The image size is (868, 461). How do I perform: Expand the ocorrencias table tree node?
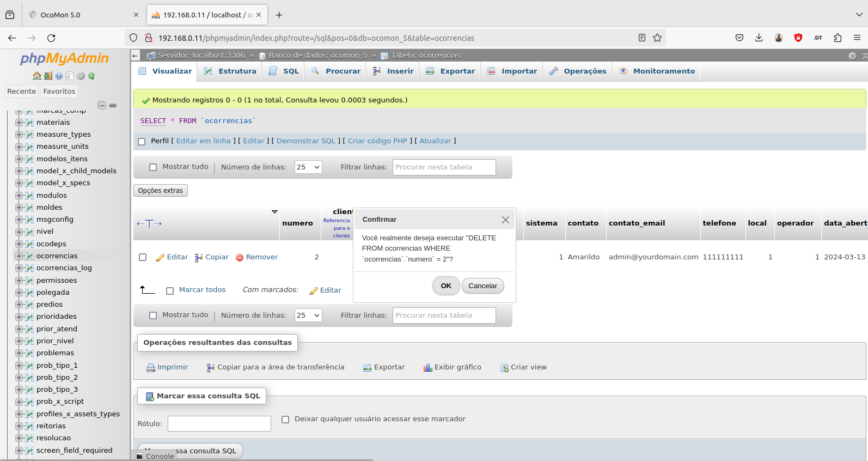pos(19,256)
